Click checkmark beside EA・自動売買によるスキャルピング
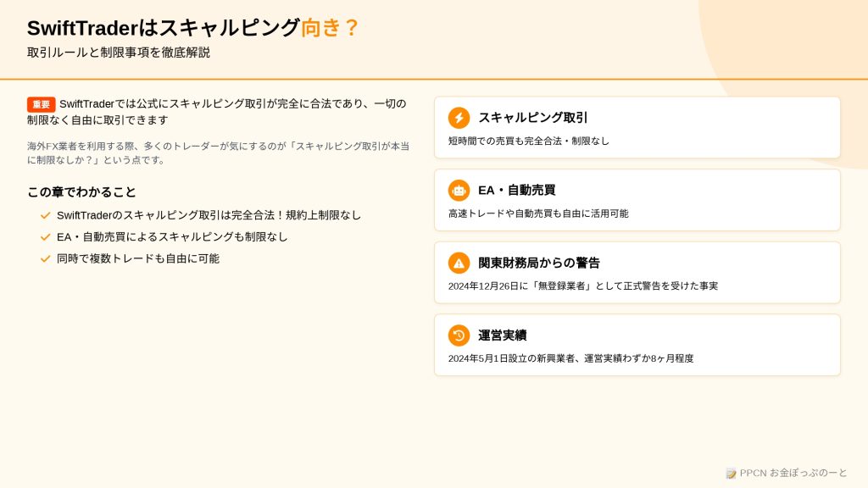This screenshot has height=488, width=868. (46, 237)
